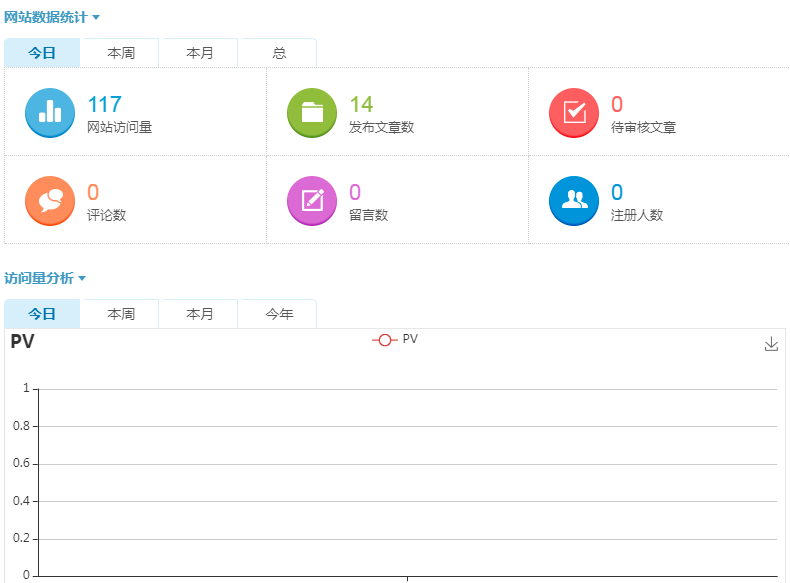Click the blue registered users icon
The image size is (790, 583).
pos(574,200)
